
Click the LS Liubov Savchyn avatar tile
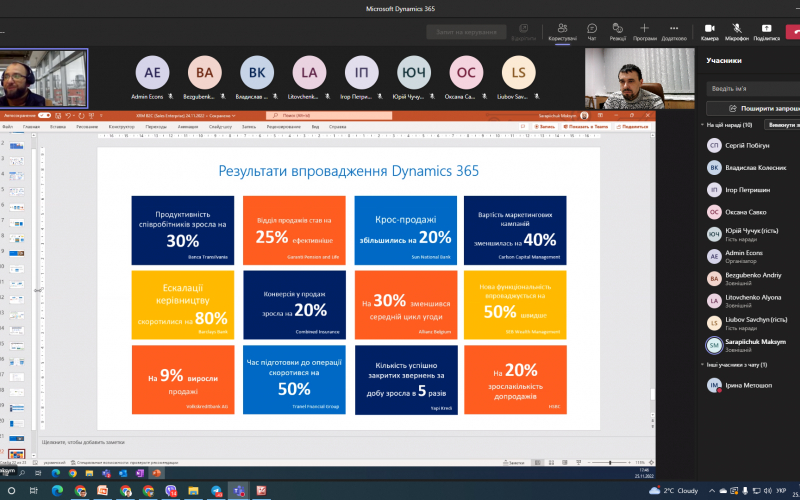pos(518,72)
